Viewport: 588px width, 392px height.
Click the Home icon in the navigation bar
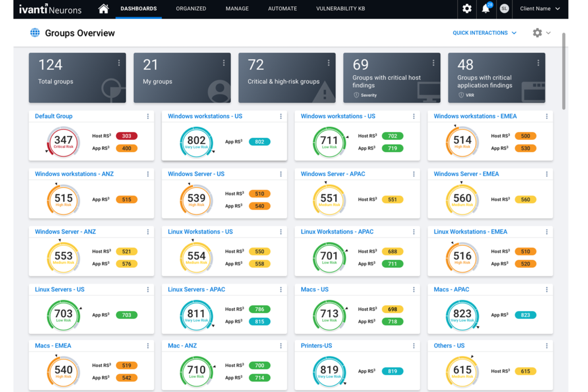click(103, 8)
